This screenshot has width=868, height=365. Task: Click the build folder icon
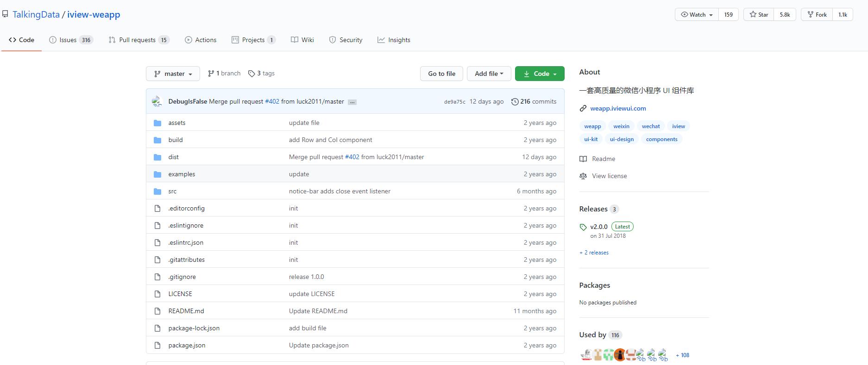(x=157, y=140)
